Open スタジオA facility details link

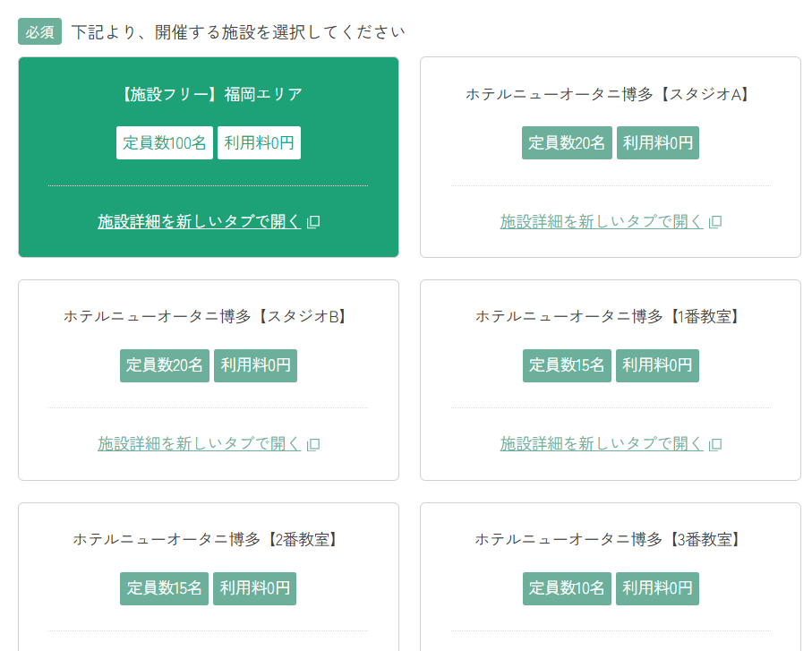[x=602, y=222]
